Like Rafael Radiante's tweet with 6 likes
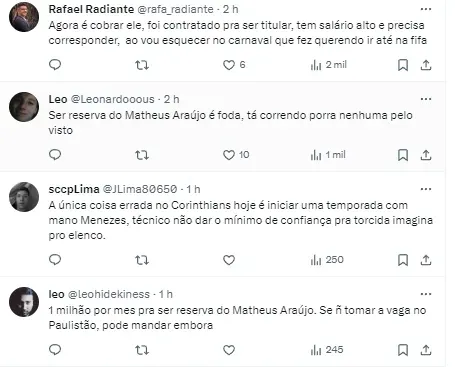 pos(234,65)
